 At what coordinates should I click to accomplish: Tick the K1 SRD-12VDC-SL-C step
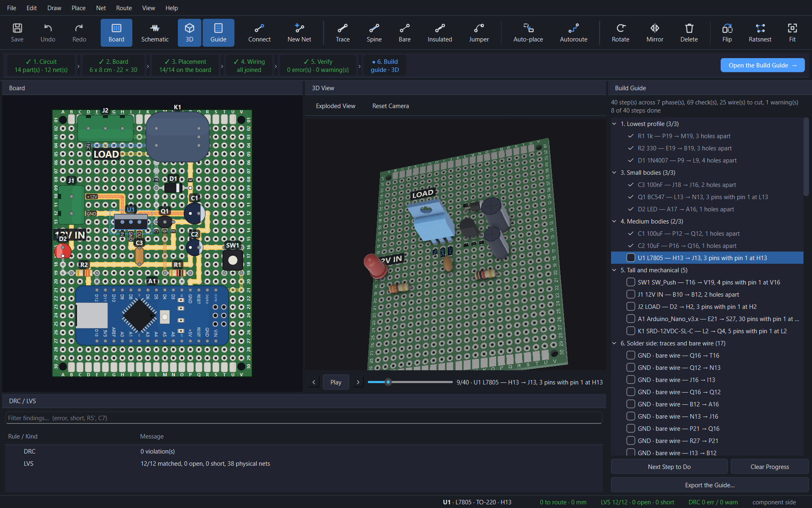tap(631, 331)
